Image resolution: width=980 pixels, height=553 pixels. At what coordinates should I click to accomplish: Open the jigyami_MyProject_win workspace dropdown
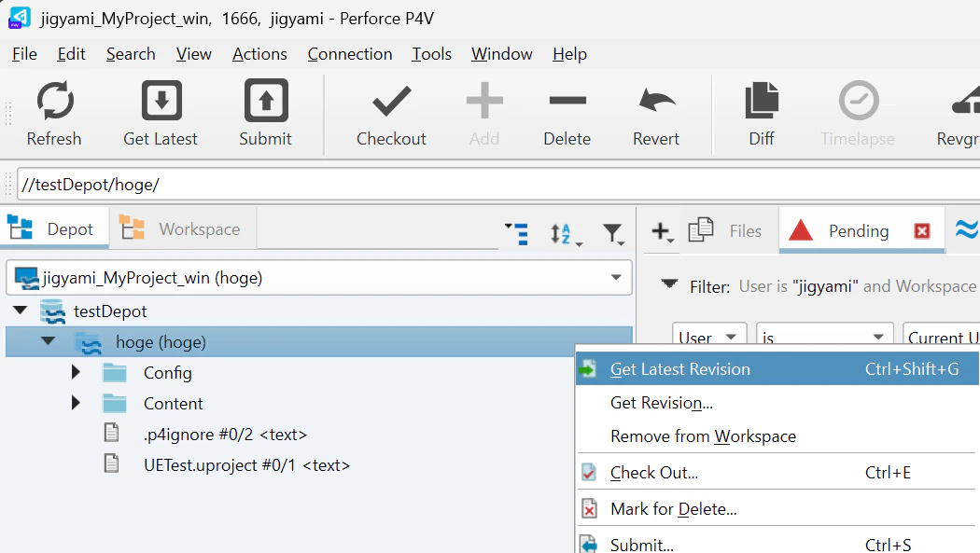tap(616, 278)
